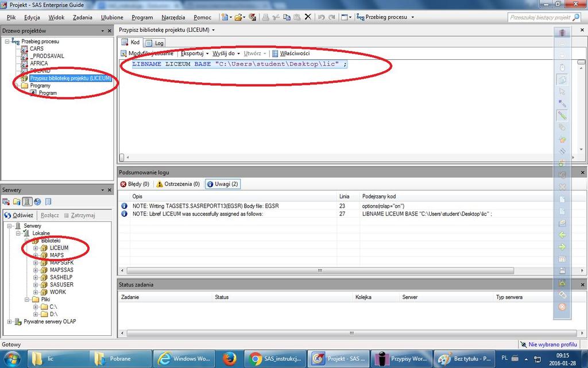Expand the D:\ drive node
This screenshot has width=588, height=368.
tap(35, 314)
